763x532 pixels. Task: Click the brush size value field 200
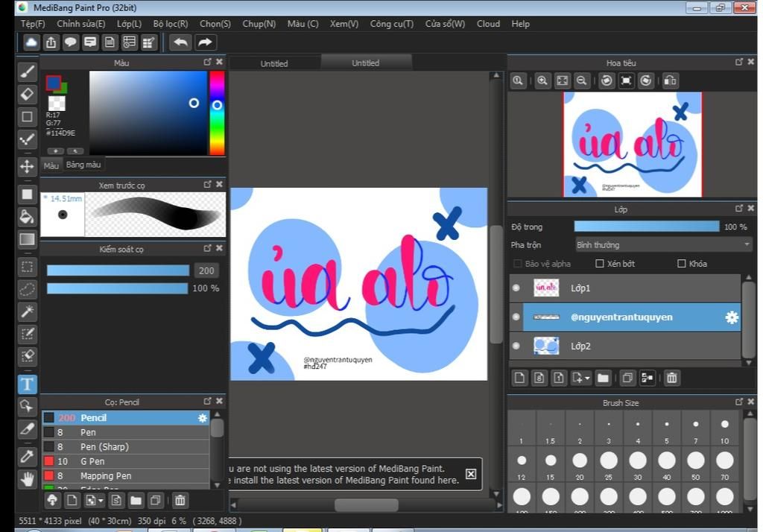(206, 270)
